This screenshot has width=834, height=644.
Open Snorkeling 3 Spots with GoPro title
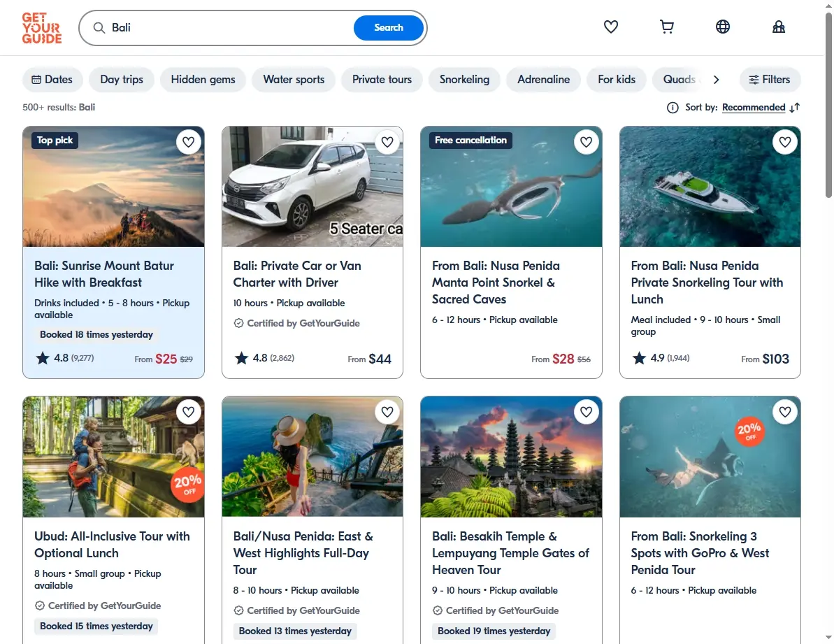[700, 553]
